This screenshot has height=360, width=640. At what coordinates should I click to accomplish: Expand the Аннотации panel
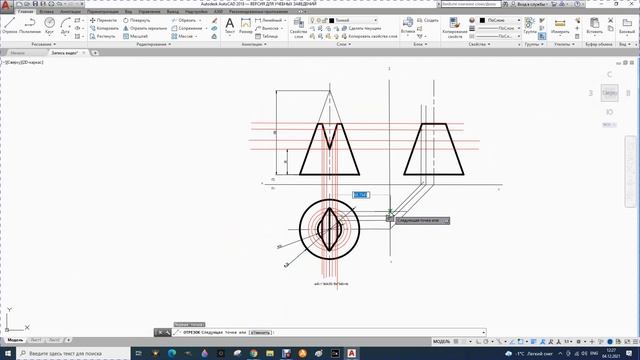point(254,44)
